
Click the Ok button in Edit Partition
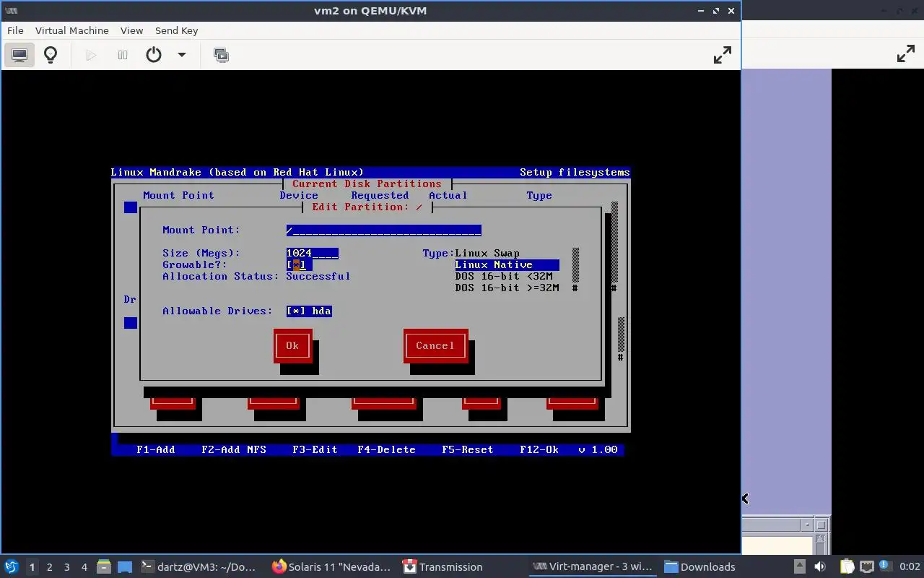[x=292, y=345]
